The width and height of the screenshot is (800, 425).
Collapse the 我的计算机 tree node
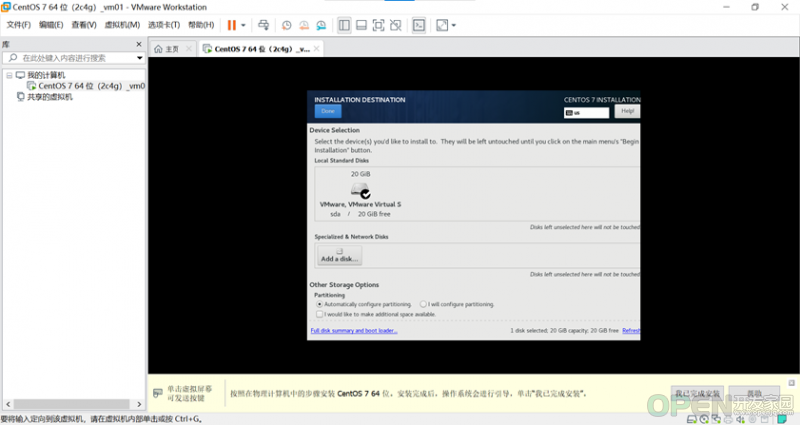point(9,75)
